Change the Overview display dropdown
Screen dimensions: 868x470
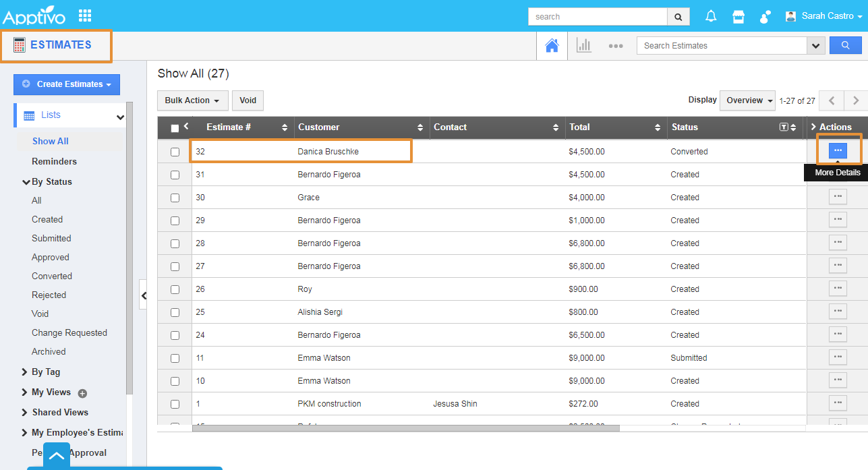[x=749, y=100]
